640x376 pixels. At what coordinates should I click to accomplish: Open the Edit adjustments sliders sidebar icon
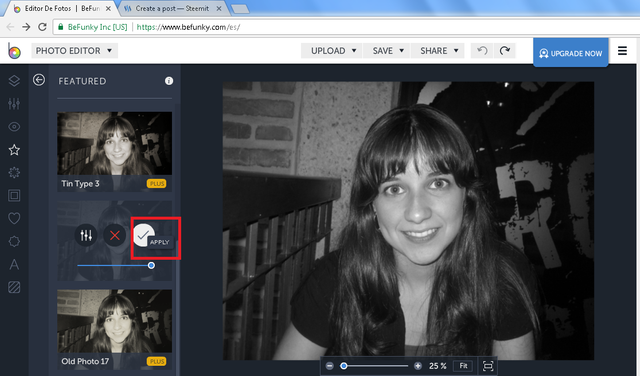[x=14, y=104]
